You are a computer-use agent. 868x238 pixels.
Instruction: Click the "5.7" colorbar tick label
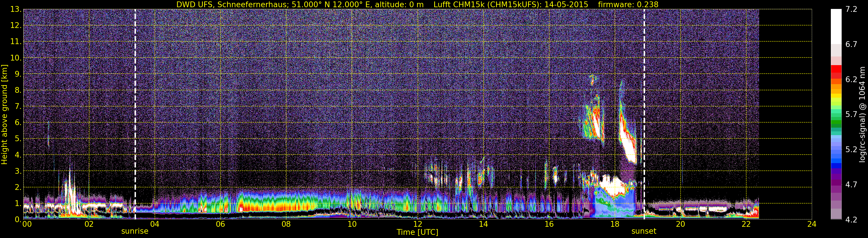851,114
